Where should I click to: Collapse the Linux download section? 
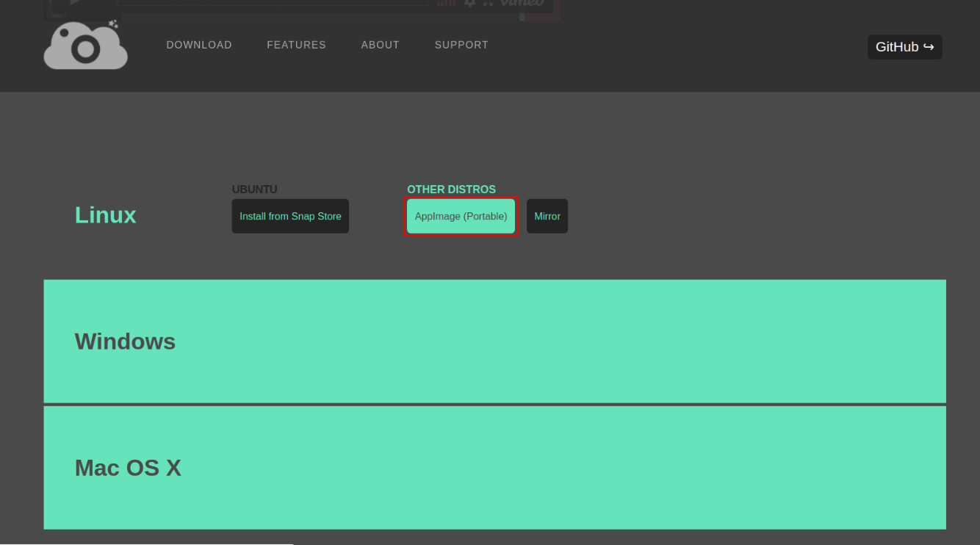tap(105, 214)
